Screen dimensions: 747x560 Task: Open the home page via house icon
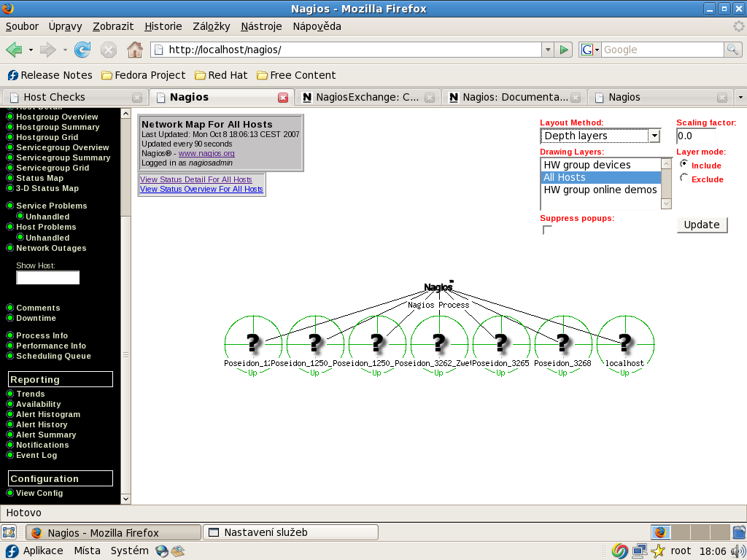135,49
